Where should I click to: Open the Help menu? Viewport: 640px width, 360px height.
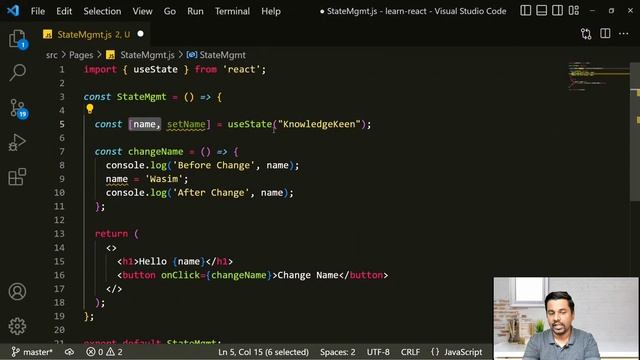coord(271,11)
